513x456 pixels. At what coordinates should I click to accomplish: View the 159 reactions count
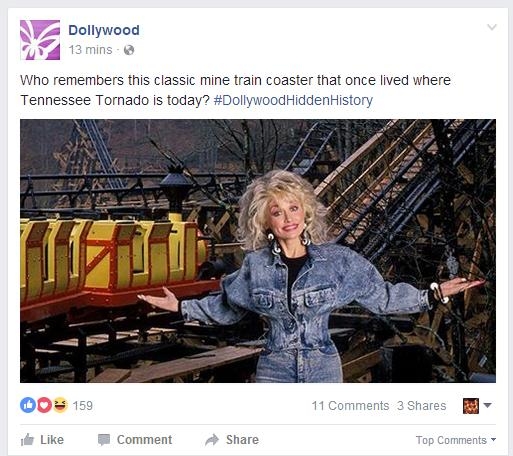point(83,406)
